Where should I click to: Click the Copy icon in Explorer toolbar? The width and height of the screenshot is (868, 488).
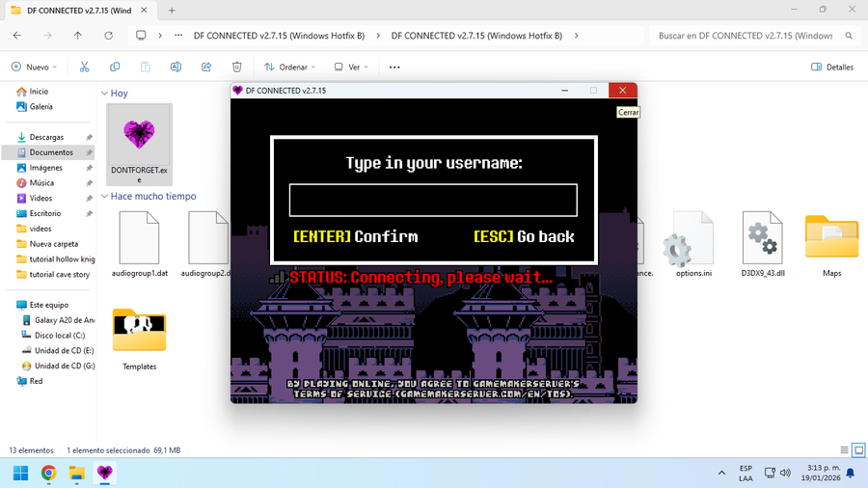coord(115,67)
